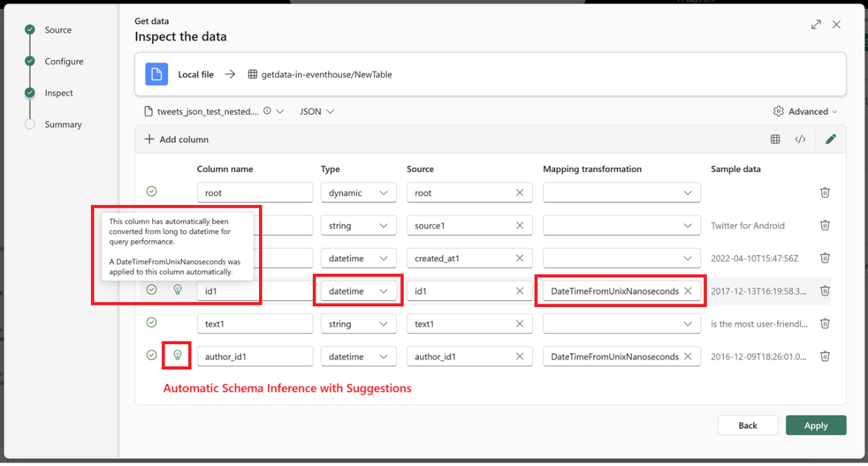Click sample data "2022-04-10T15:47:56Z"
Image resolution: width=868 pixels, height=466 pixels.
tap(754, 258)
